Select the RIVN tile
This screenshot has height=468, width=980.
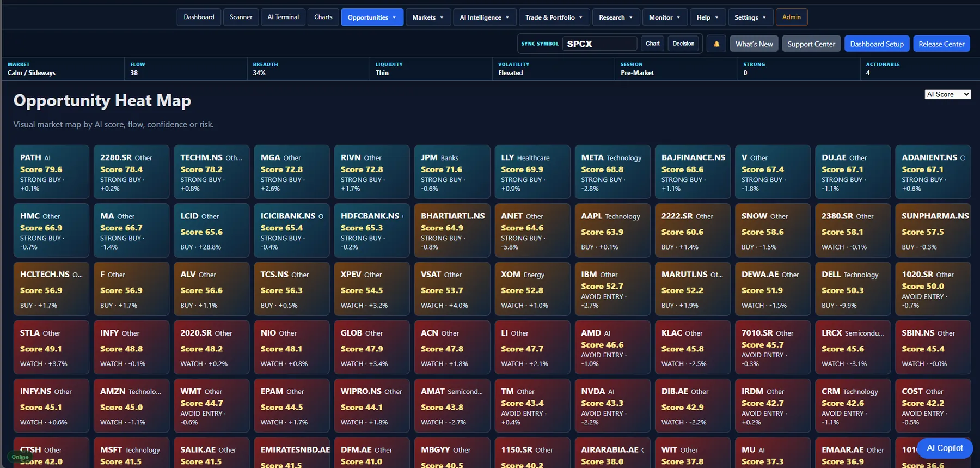coord(372,172)
